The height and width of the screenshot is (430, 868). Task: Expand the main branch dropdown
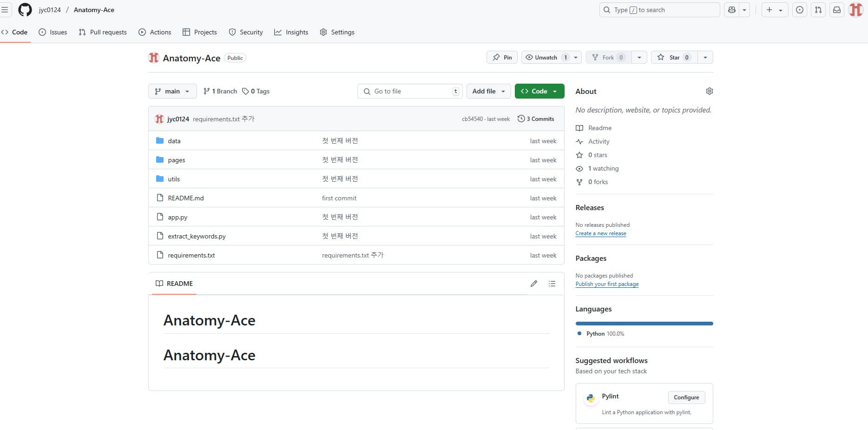point(172,91)
